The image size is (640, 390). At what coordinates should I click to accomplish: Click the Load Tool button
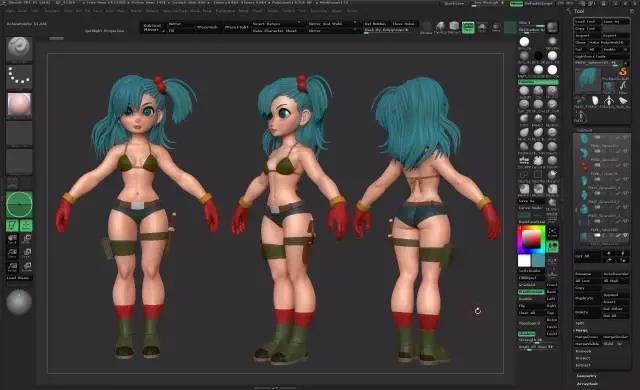pyautogui.click(x=587, y=21)
